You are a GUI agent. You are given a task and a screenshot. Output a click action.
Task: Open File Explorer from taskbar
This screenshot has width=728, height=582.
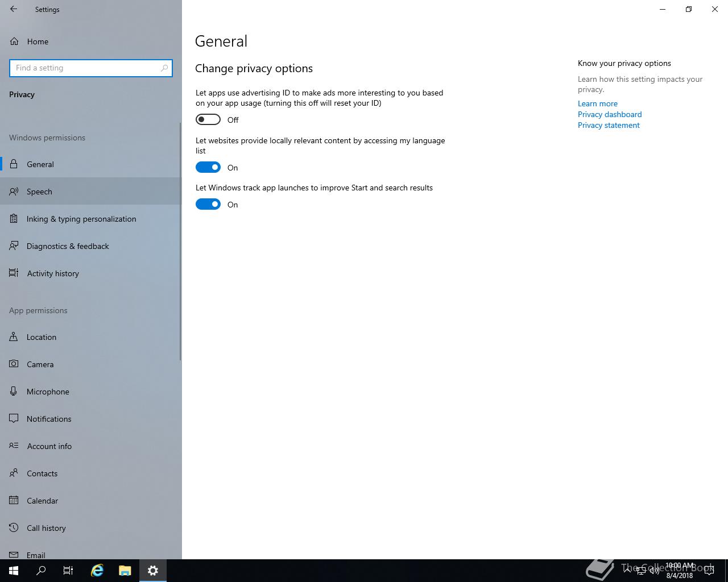[x=125, y=571]
